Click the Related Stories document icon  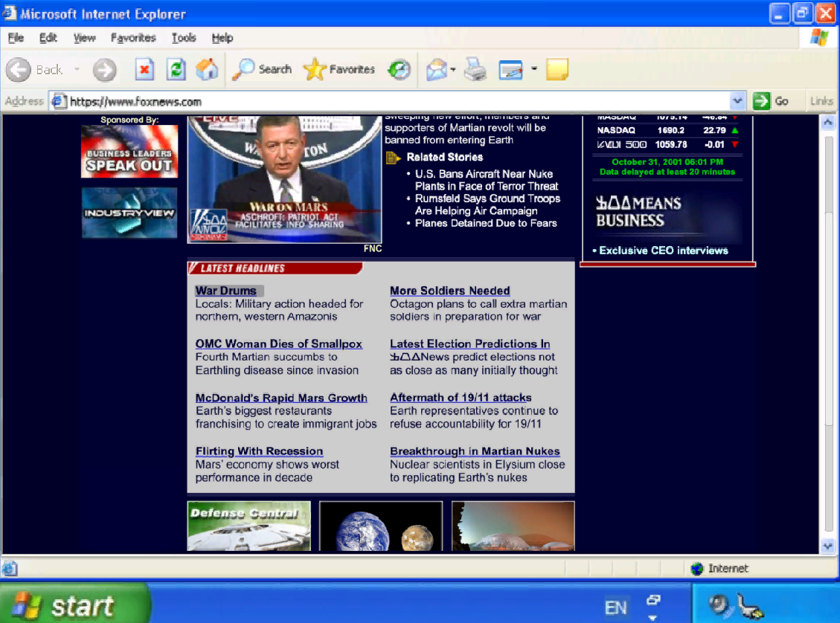coord(393,158)
